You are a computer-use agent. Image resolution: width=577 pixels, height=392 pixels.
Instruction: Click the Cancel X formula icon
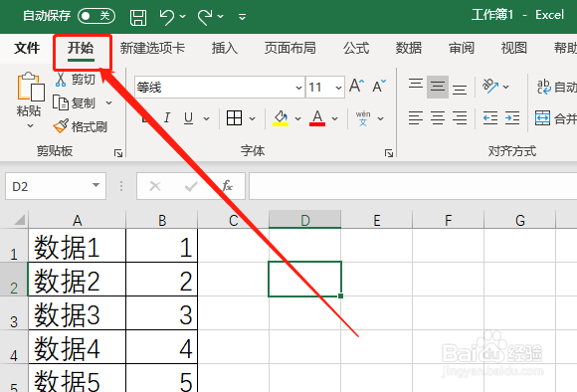(155, 186)
